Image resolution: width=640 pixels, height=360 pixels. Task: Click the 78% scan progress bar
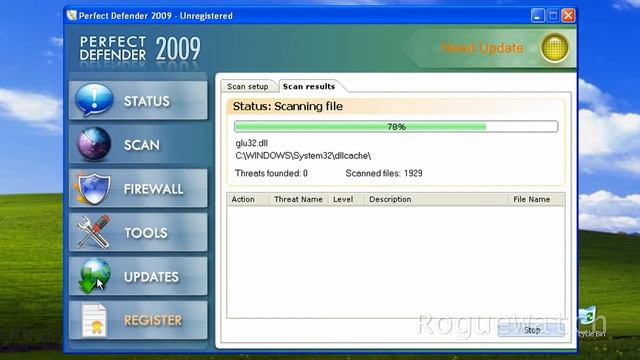[396, 127]
